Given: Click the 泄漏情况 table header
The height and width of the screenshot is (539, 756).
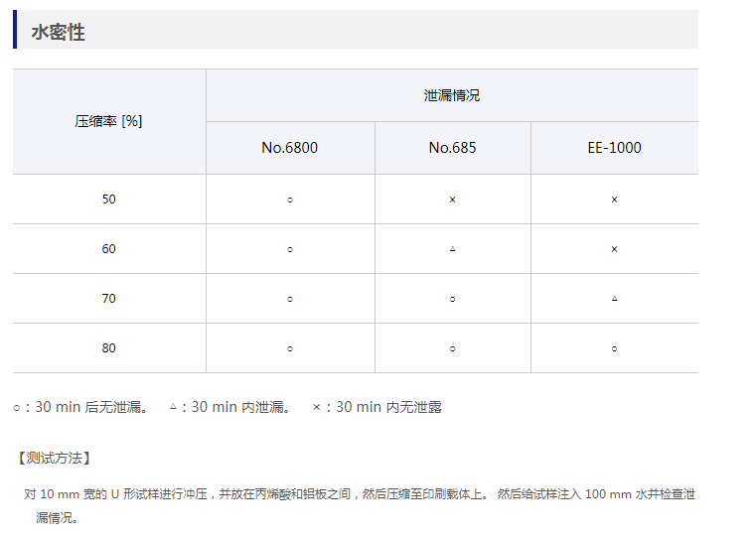Looking at the screenshot, I should pos(452,95).
